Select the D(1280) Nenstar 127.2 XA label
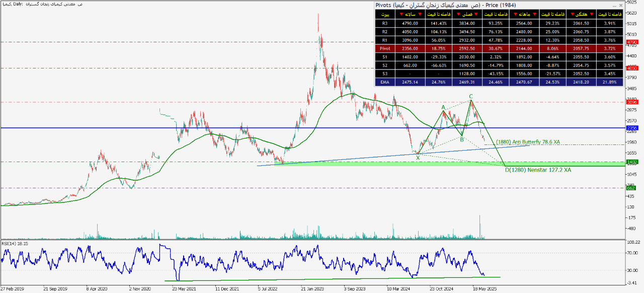This screenshot has width=644, height=293. (538, 170)
